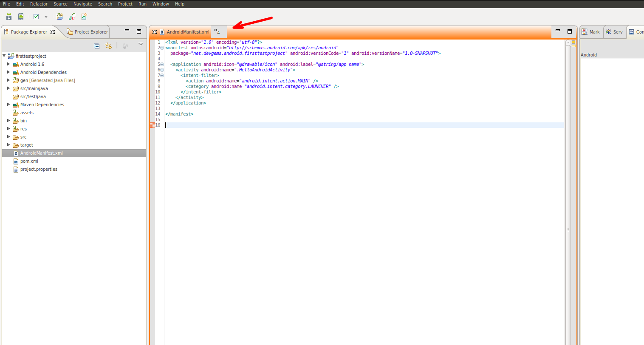Toggle Link with Editor in Package Explorer
644x345 pixels.
point(108,46)
